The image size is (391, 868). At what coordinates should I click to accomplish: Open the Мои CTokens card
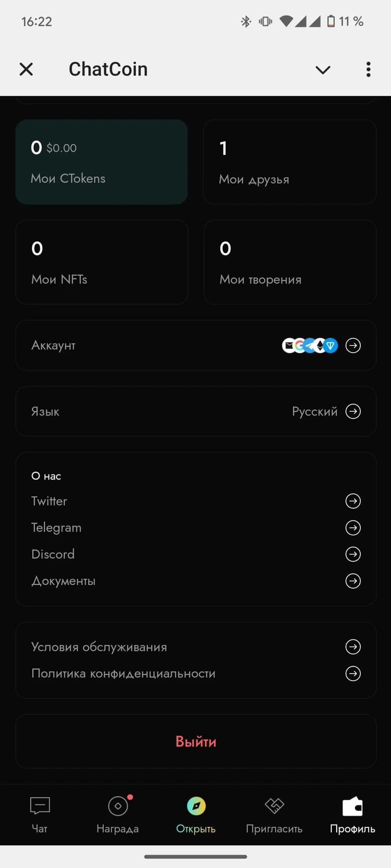click(102, 162)
